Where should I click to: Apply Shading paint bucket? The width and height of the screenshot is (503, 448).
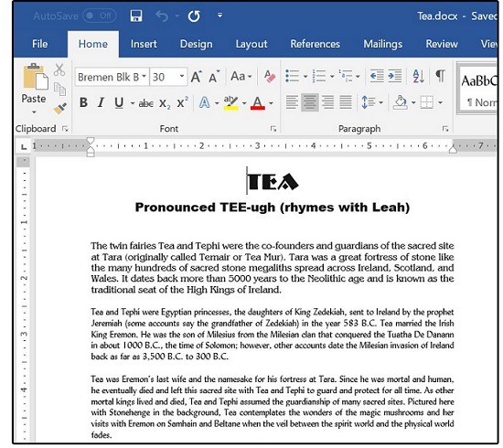[400, 102]
